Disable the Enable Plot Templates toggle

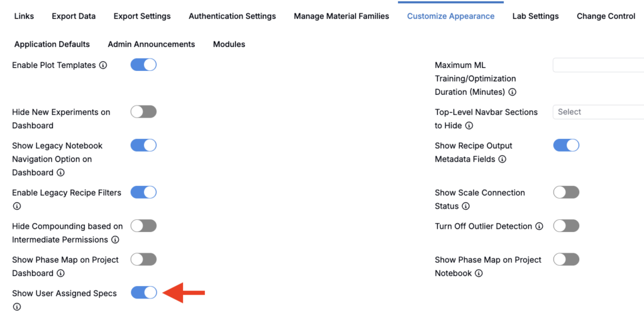coord(143,65)
